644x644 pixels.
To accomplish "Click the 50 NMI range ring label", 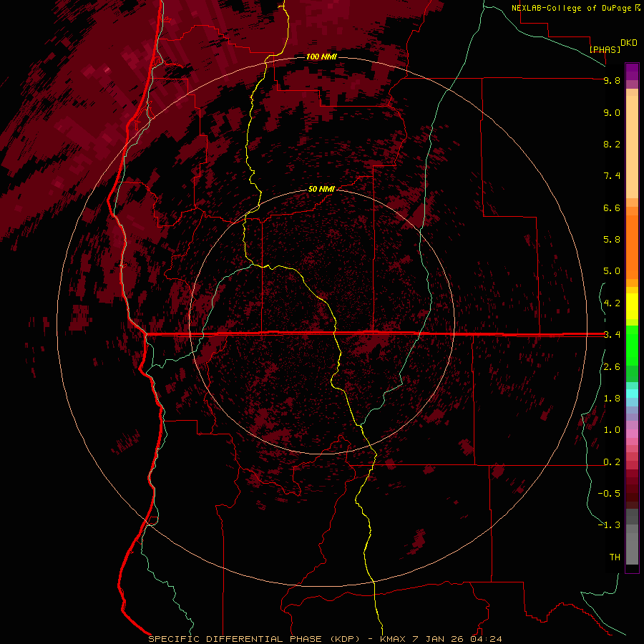I will [321, 189].
